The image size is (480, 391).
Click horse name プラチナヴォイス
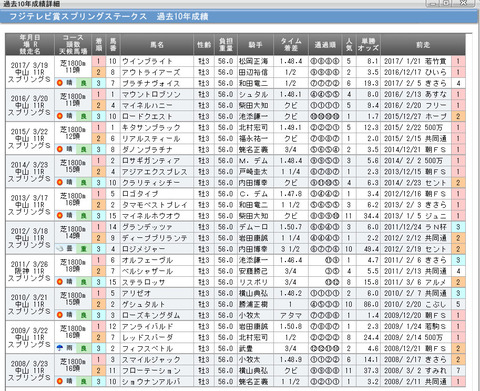click(151, 83)
